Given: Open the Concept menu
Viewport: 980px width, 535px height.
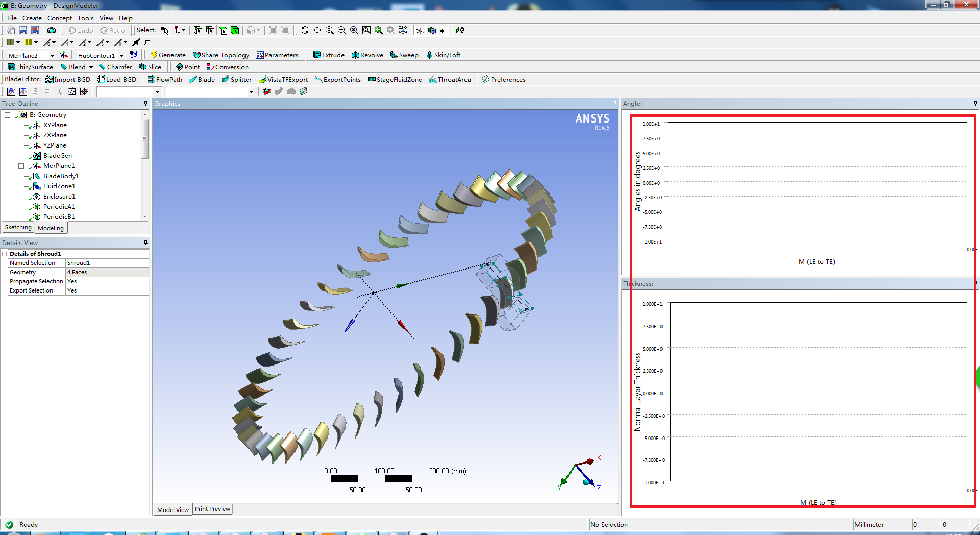Looking at the screenshot, I should (x=60, y=18).
